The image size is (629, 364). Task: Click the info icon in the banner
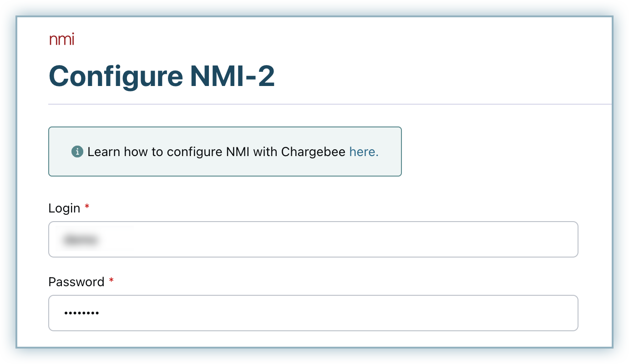click(77, 152)
